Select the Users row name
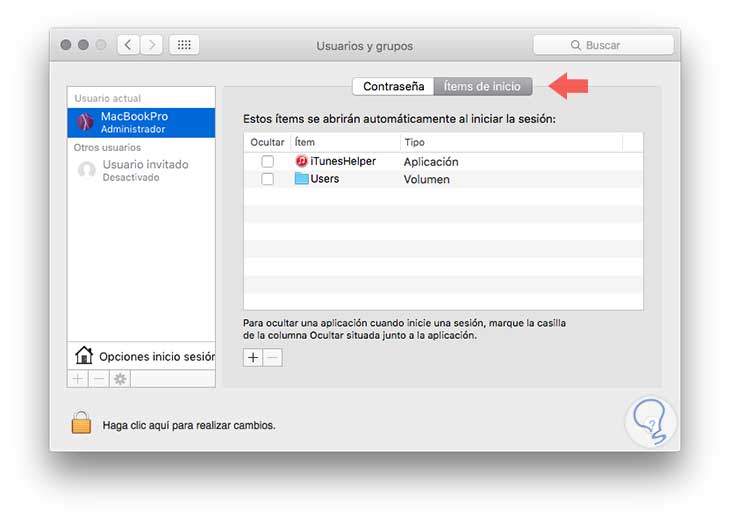 [324, 179]
